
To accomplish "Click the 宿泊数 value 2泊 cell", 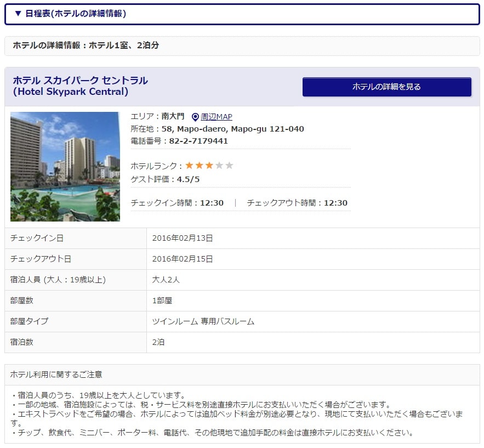I will pyautogui.click(x=158, y=342).
